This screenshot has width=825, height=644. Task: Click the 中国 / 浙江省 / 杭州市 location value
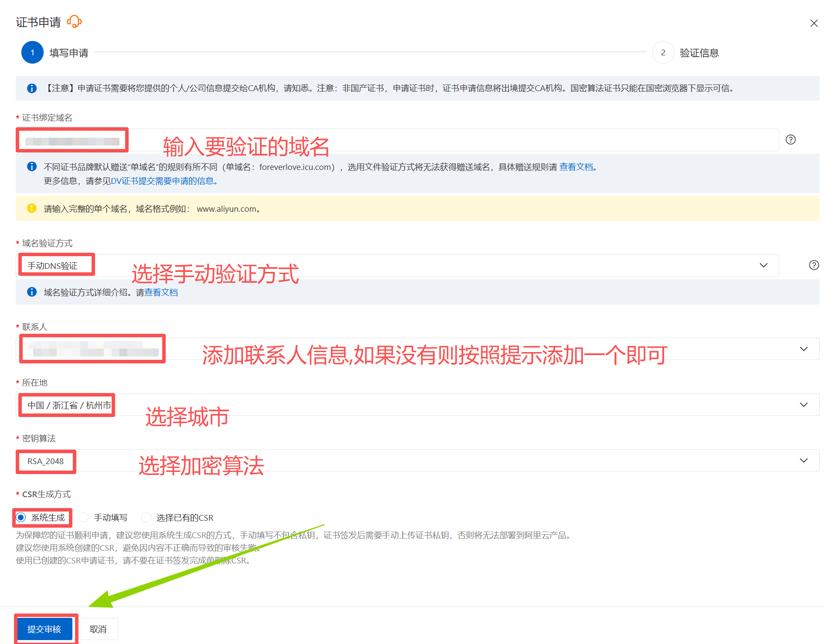point(69,405)
